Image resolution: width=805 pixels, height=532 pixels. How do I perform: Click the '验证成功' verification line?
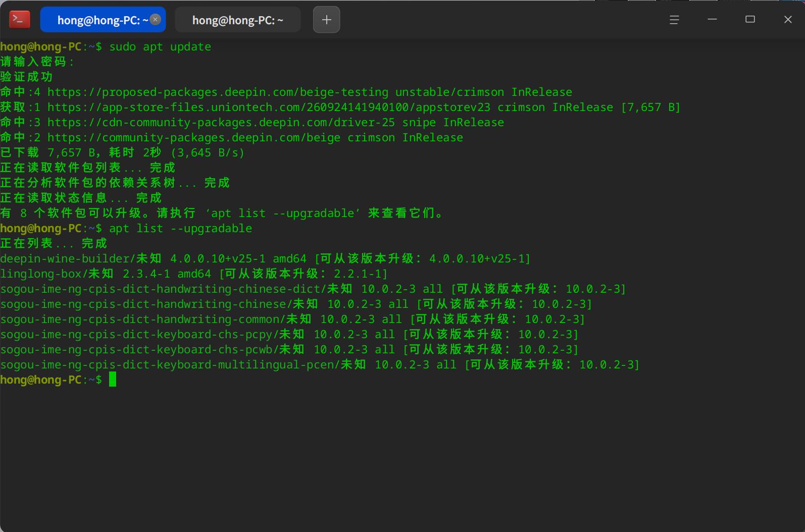tap(26, 77)
